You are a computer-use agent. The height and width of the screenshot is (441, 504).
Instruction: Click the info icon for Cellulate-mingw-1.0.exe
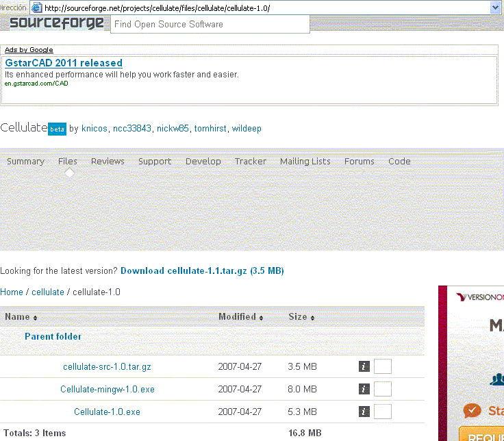click(x=364, y=389)
